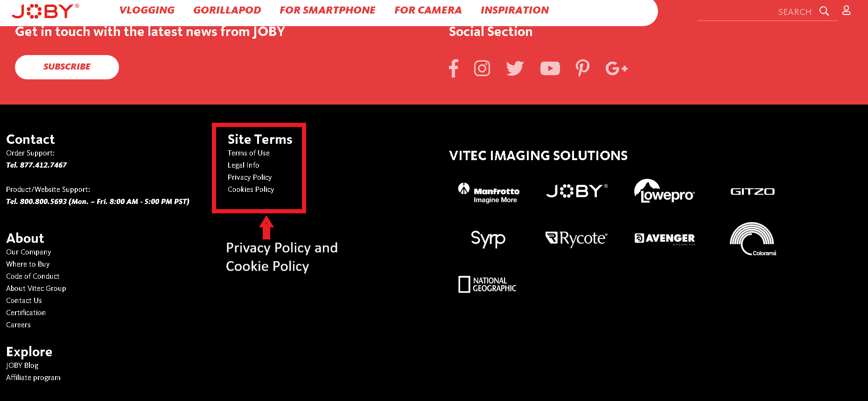Image resolution: width=868 pixels, height=401 pixels.
Task: Click the JOBY brand logo in Vitec section
Action: coord(577,191)
